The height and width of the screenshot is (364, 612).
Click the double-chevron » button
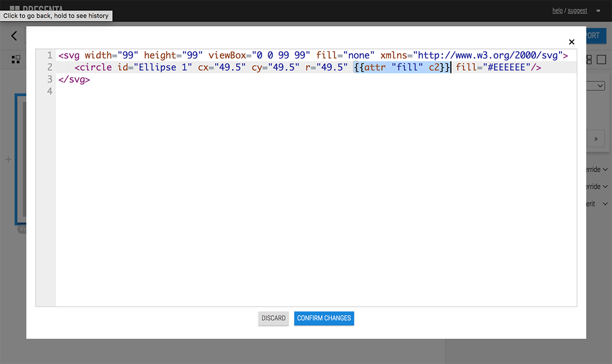(x=596, y=139)
